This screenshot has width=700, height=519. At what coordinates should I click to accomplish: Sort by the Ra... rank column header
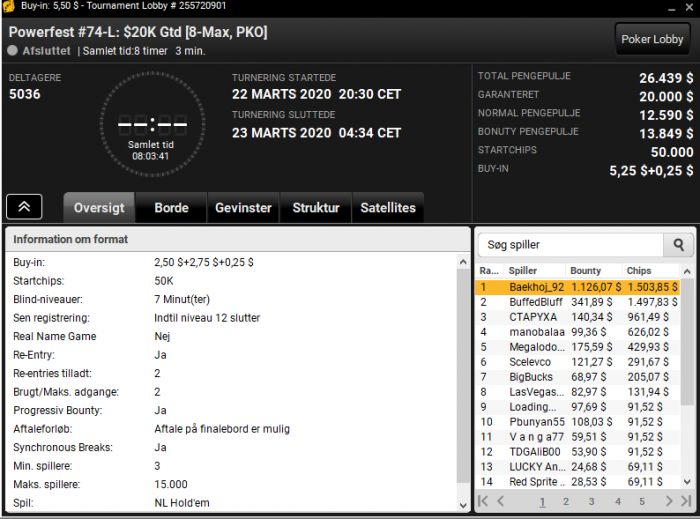coord(489,271)
